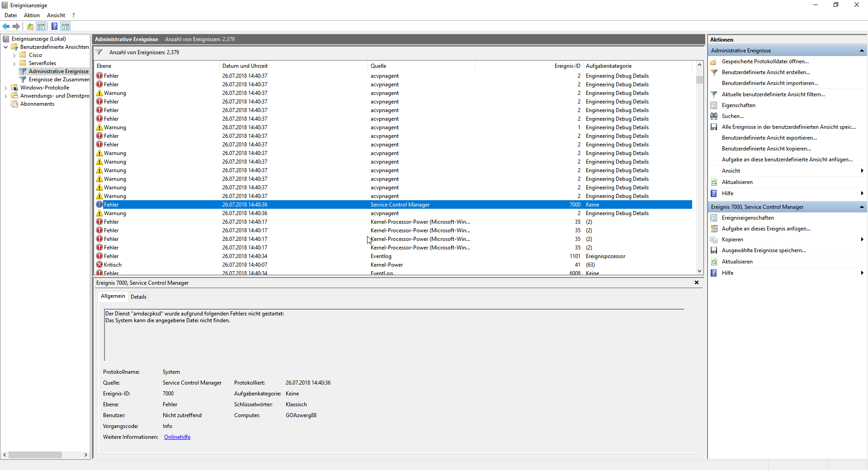This screenshot has width=868, height=470.
Task: Open the ? help menu
Action: point(73,15)
